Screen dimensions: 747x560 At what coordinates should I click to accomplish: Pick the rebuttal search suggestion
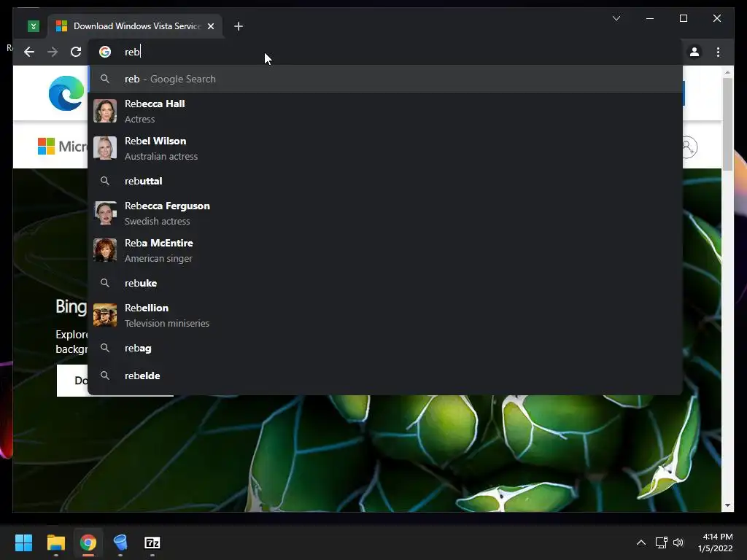[385, 181]
